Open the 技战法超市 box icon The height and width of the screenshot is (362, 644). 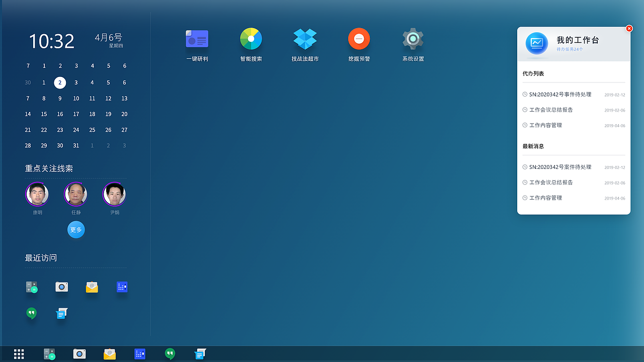[305, 39]
